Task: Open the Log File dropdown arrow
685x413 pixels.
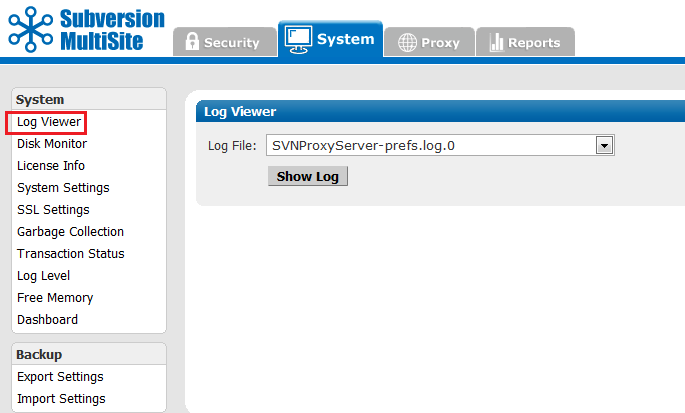Action: coord(605,146)
